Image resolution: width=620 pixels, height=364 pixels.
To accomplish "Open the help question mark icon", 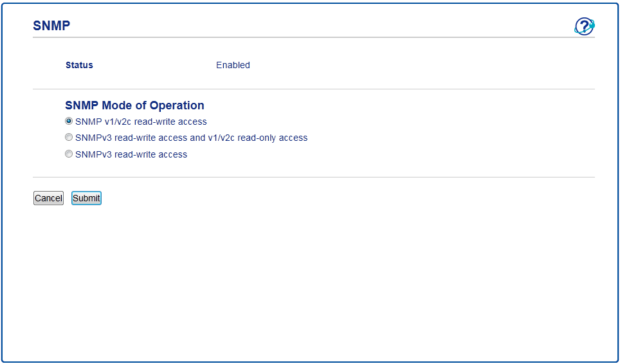I will click(x=584, y=26).
